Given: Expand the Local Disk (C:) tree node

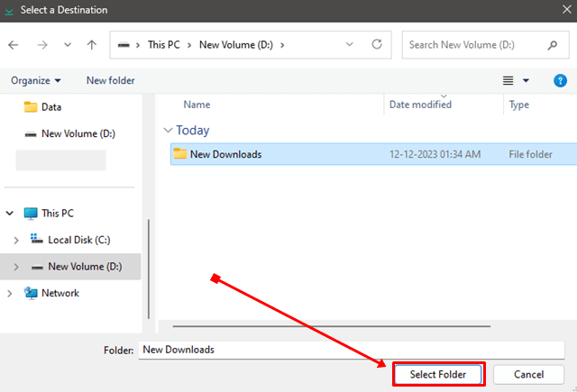Looking at the screenshot, I should pos(16,240).
